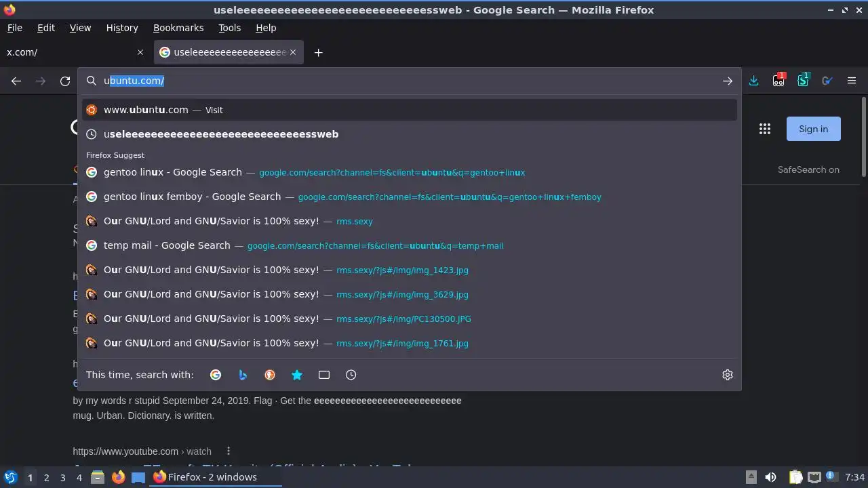
Task: Search bookmarks via star icon
Action: (x=297, y=375)
